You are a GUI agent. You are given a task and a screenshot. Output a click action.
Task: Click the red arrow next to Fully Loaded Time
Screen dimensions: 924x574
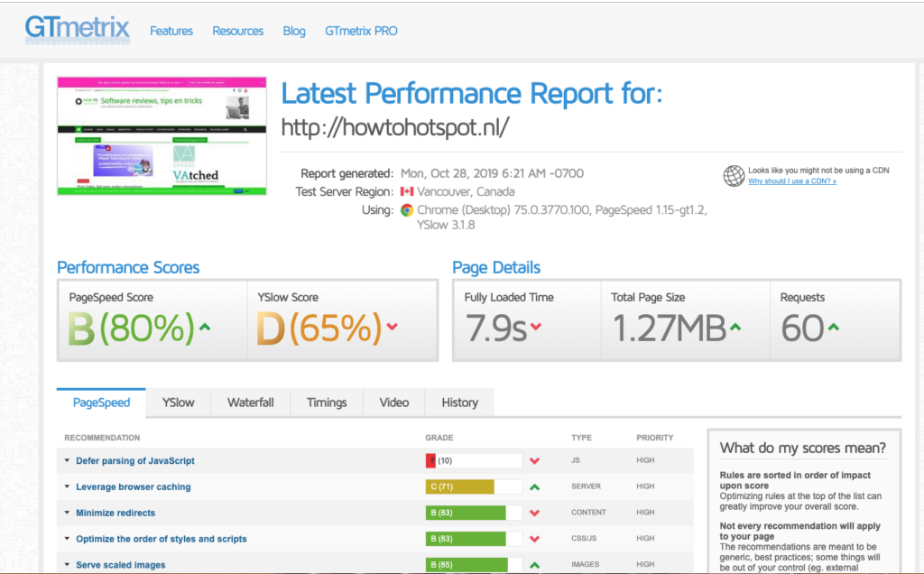[536, 327]
